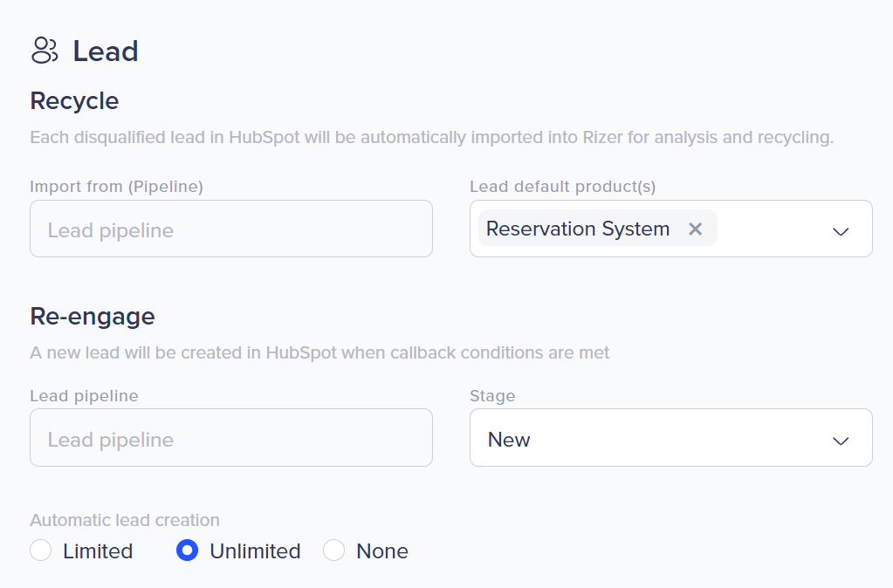Viewport: 893px width, 588px height.
Task: Click the Import from (Pipeline) label
Action: point(116,186)
